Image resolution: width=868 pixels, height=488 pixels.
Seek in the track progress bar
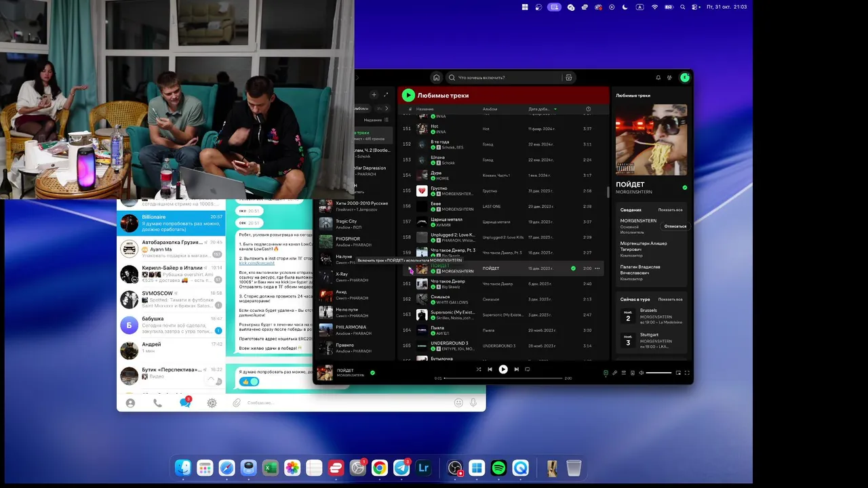[503, 378]
